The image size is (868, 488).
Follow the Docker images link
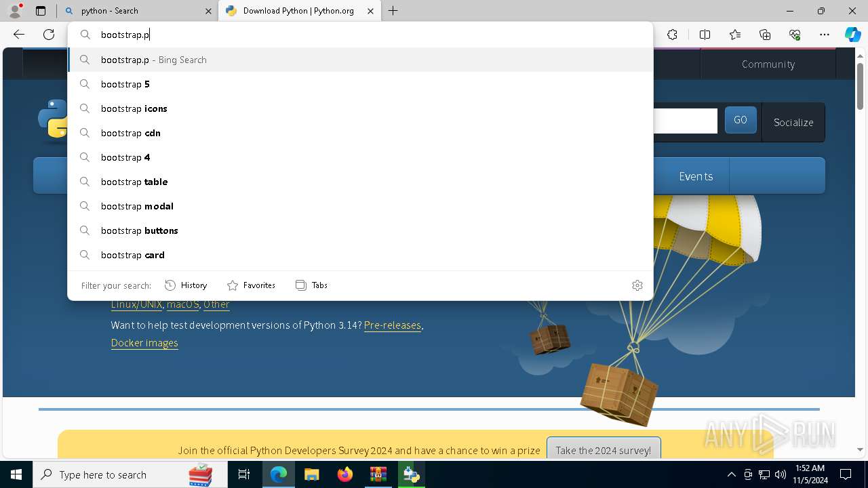(144, 343)
